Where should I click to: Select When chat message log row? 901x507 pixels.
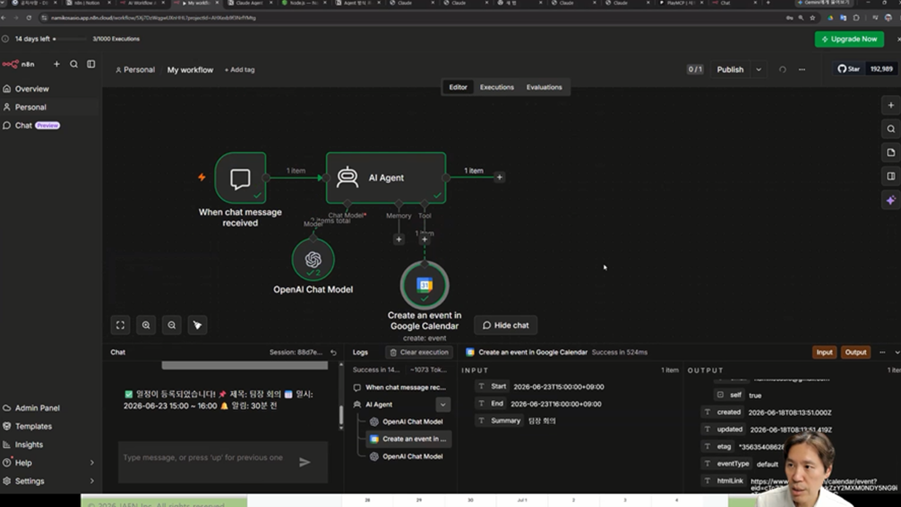click(401, 387)
